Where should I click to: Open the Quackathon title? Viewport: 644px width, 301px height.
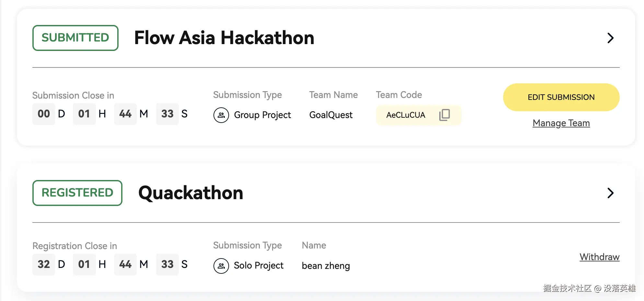(190, 193)
